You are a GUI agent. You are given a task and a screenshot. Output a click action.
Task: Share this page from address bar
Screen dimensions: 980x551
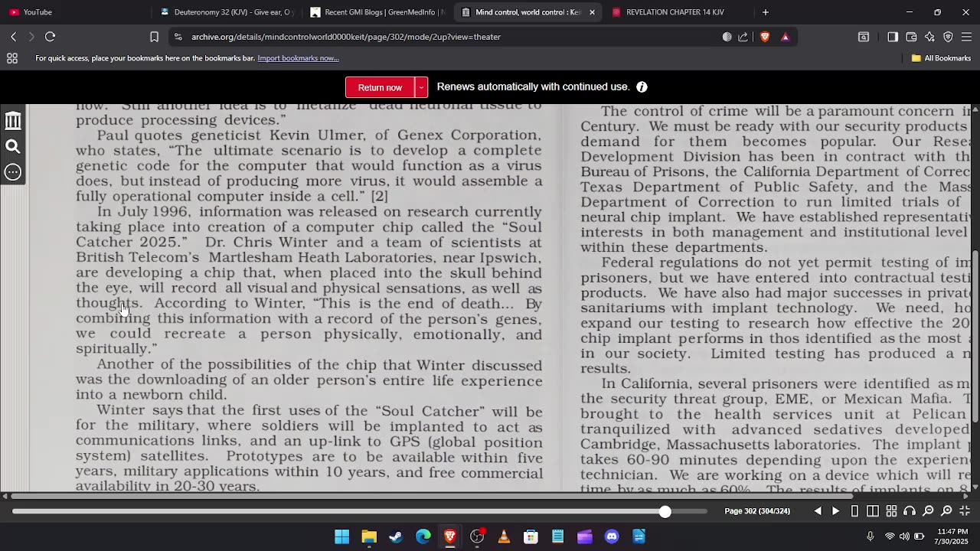click(x=743, y=37)
